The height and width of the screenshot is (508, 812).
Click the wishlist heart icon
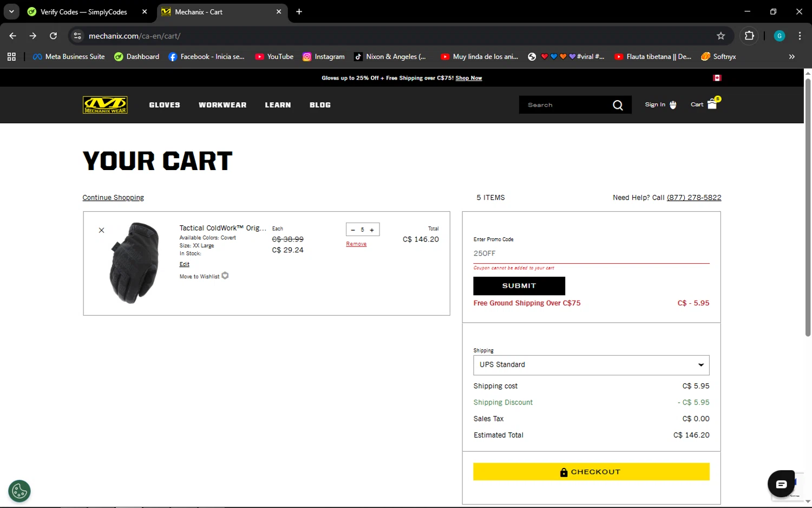coord(225,276)
